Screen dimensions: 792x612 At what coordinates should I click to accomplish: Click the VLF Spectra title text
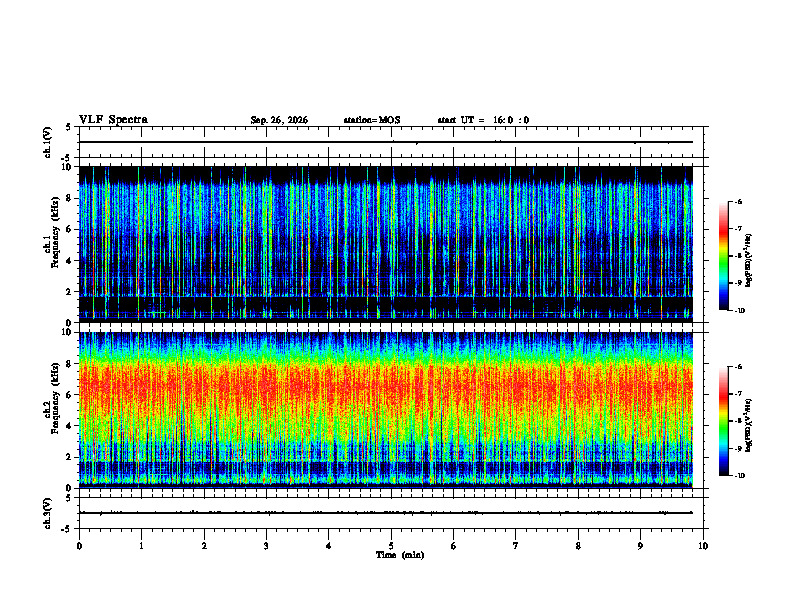point(113,120)
